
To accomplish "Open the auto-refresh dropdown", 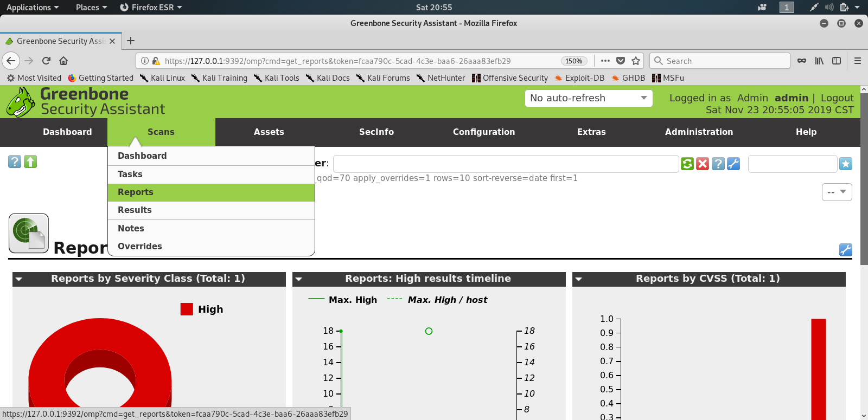I will [x=588, y=98].
